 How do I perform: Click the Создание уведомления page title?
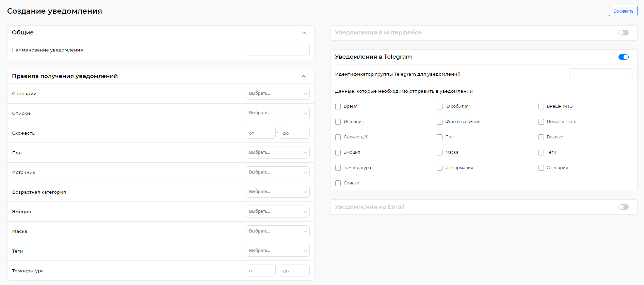(x=54, y=11)
